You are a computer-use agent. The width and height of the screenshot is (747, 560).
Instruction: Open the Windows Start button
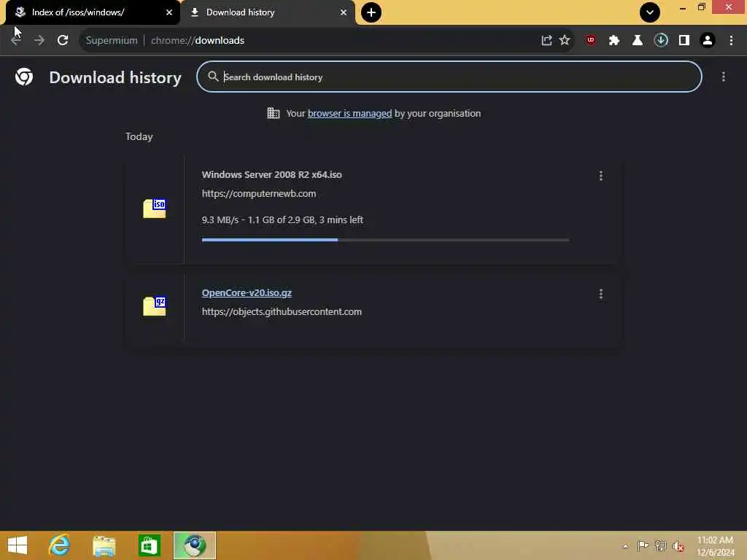18,545
